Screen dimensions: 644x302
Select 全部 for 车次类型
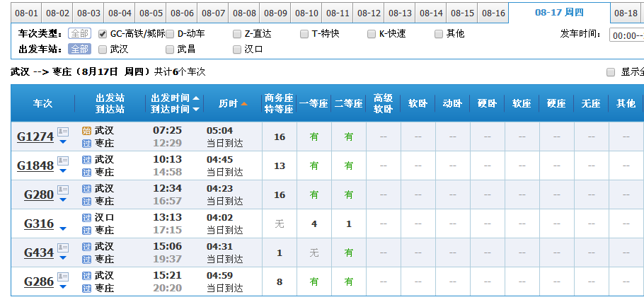80,34
